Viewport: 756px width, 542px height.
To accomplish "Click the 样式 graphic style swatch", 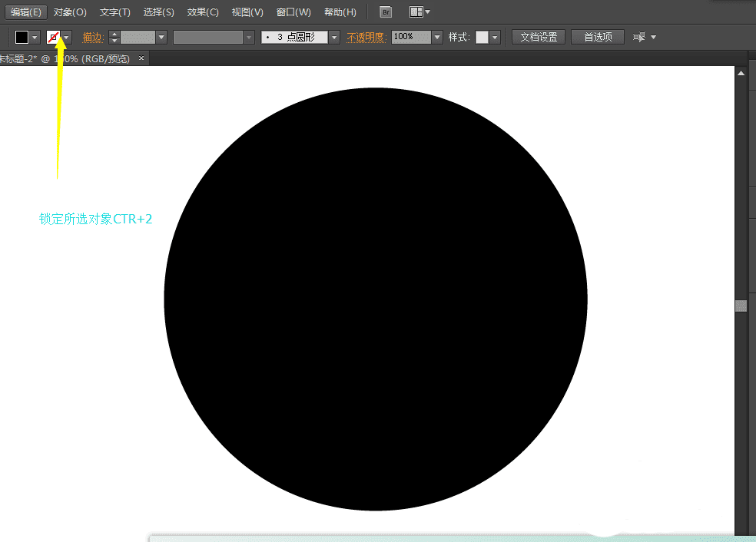I will click(x=482, y=37).
